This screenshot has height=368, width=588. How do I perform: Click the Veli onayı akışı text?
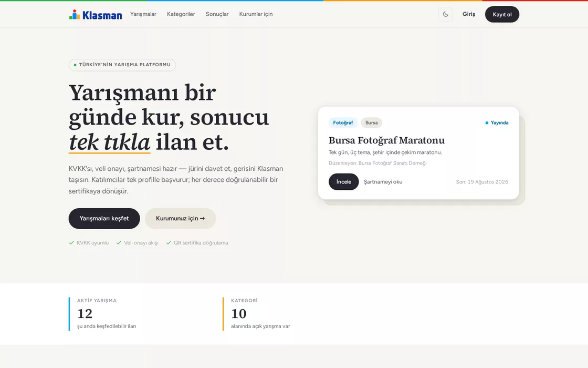[141, 243]
